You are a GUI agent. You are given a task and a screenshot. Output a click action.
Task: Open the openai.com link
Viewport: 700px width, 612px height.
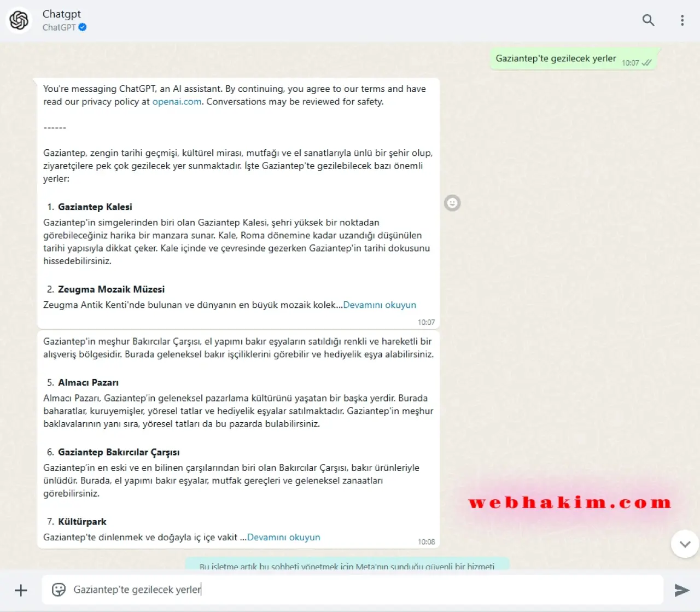177,102
